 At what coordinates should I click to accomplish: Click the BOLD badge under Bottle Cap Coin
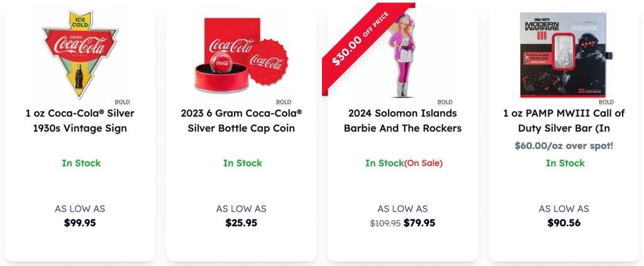click(x=284, y=102)
